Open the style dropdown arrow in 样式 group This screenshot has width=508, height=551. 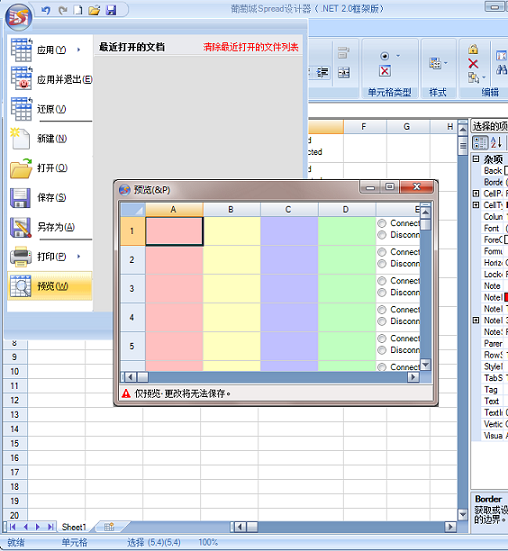click(445, 63)
